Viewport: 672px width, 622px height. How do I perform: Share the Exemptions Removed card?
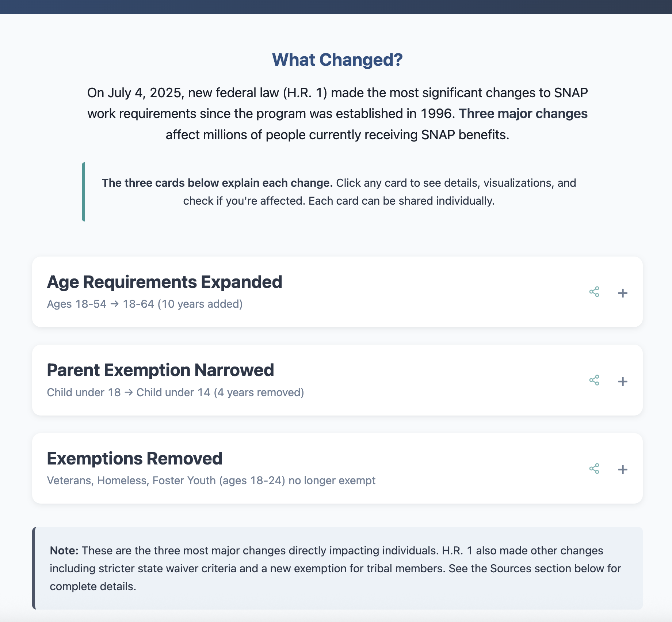(594, 469)
